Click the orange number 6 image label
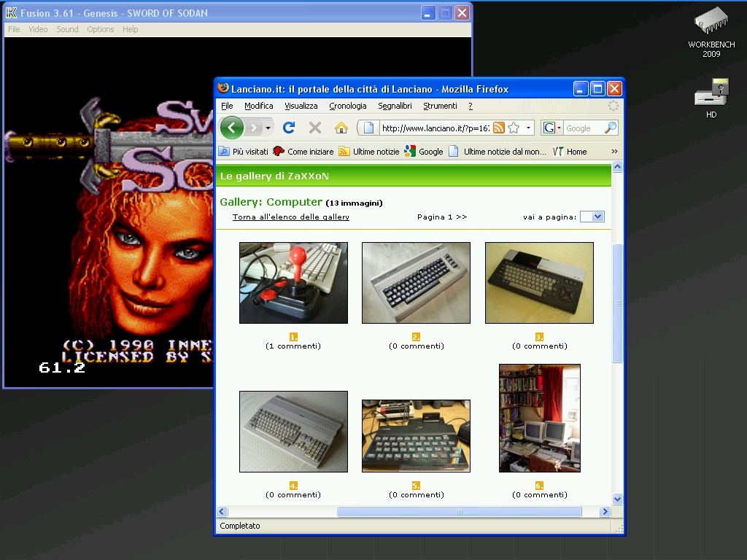 (x=539, y=485)
